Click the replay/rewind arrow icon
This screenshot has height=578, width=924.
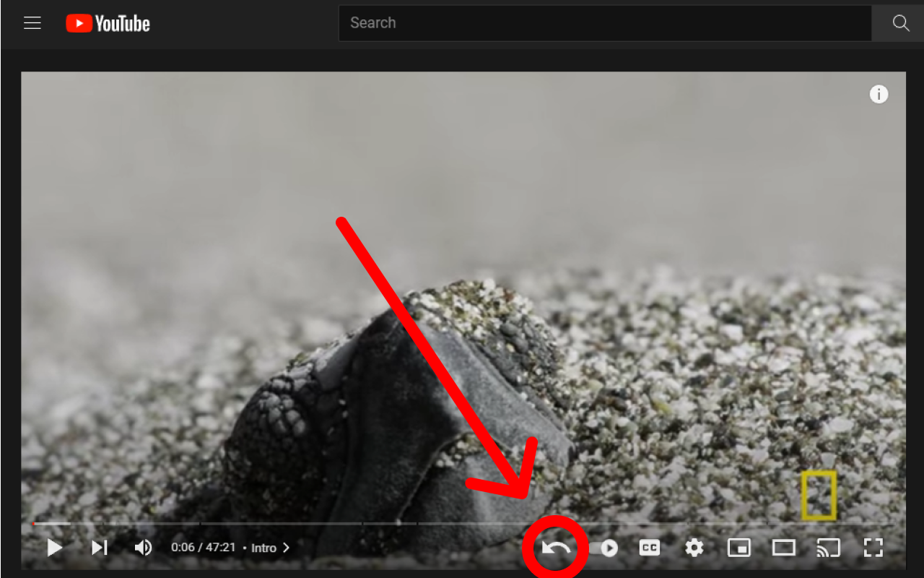[x=554, y=548]
